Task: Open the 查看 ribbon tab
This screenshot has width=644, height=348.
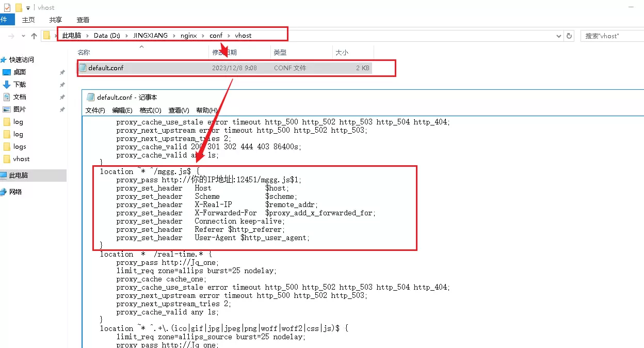Action: (x=83, y=20)
